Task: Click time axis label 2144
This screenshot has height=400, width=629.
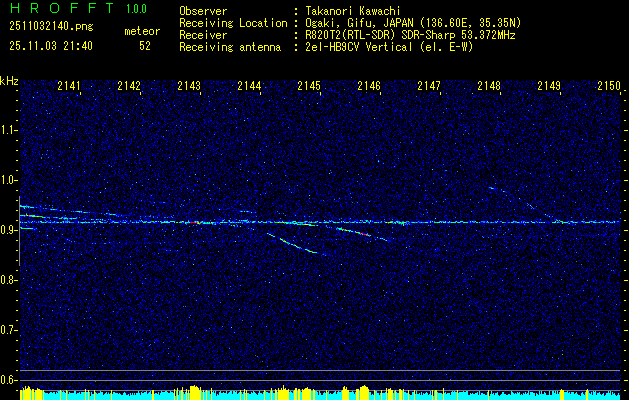Action: tap(249, 85)
